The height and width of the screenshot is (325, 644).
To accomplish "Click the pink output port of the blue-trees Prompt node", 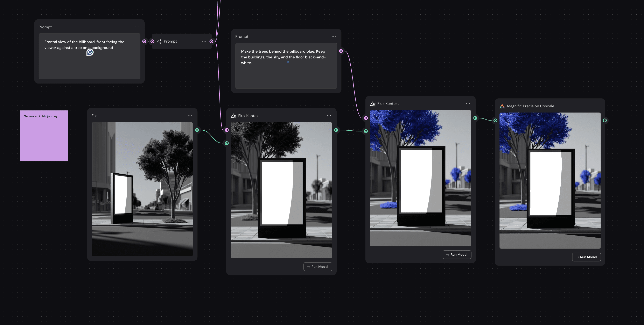I will 341,51.
